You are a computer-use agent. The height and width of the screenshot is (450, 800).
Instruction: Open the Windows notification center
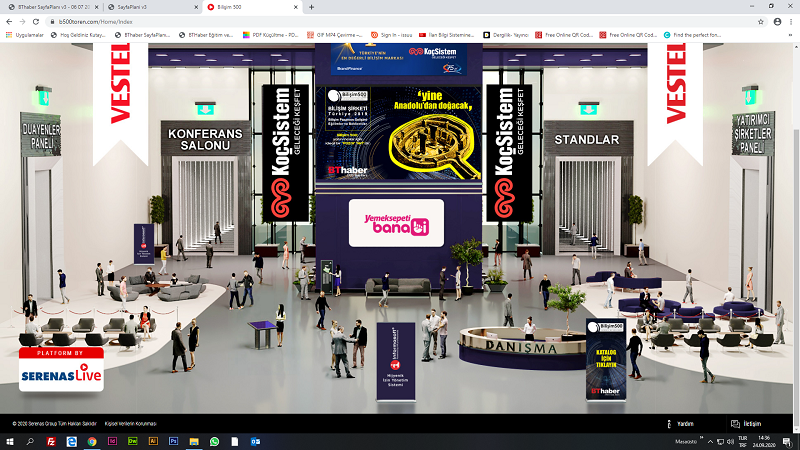(x=787, y=442)
